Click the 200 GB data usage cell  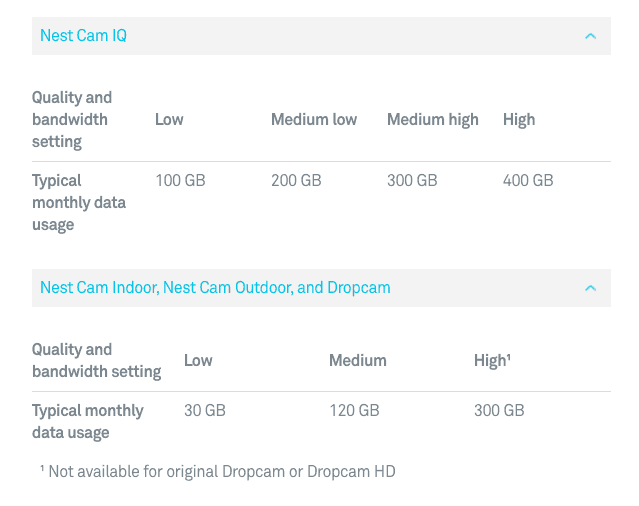coord(296,181)
